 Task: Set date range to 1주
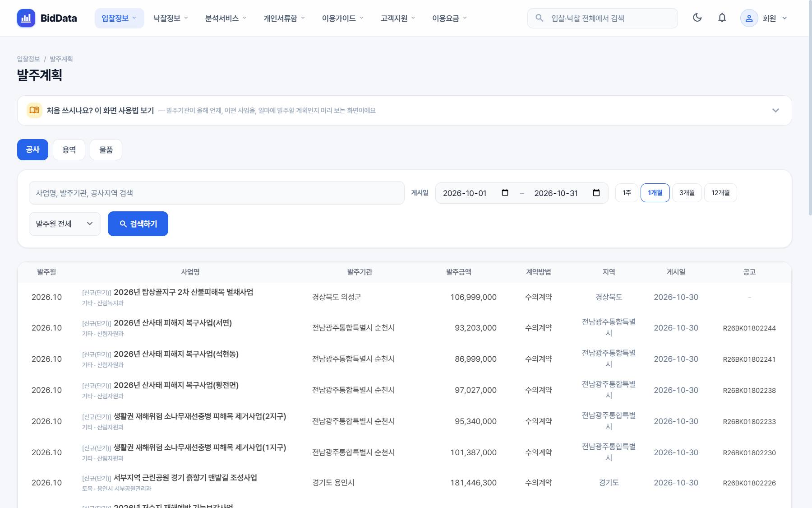point(627,193)
